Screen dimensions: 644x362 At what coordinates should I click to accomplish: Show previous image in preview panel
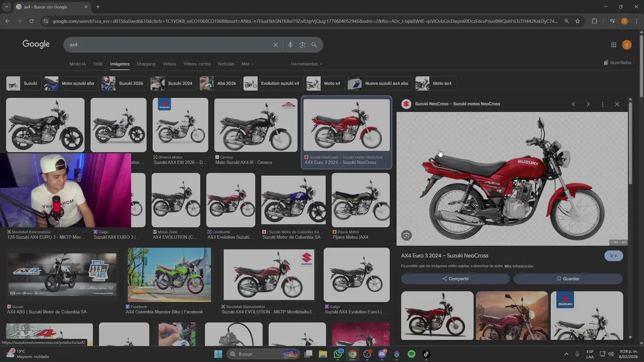[573, 104]
